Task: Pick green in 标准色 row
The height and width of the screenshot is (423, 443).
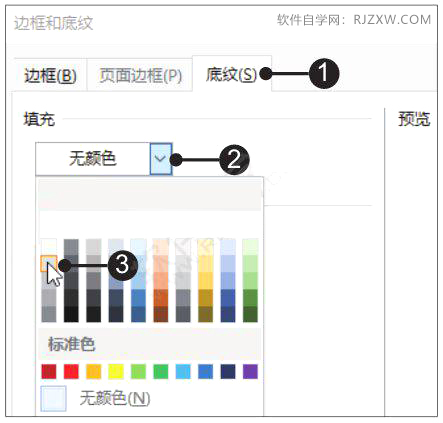Action: coord(161,371)
